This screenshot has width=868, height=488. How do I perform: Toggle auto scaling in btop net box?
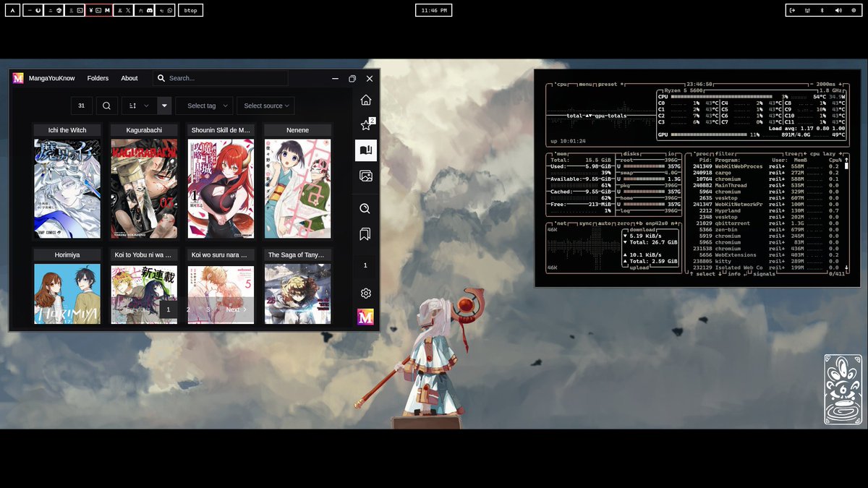pos(604,223)
